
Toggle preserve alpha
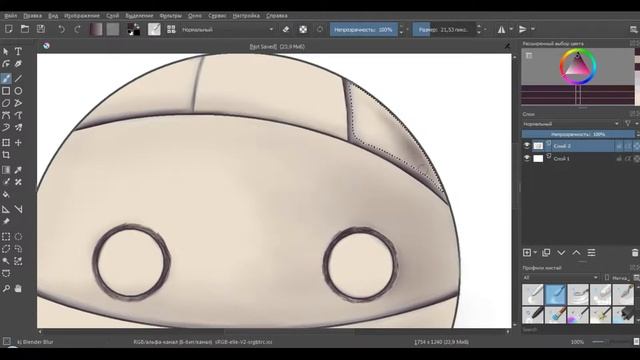(x=303, y=29)
